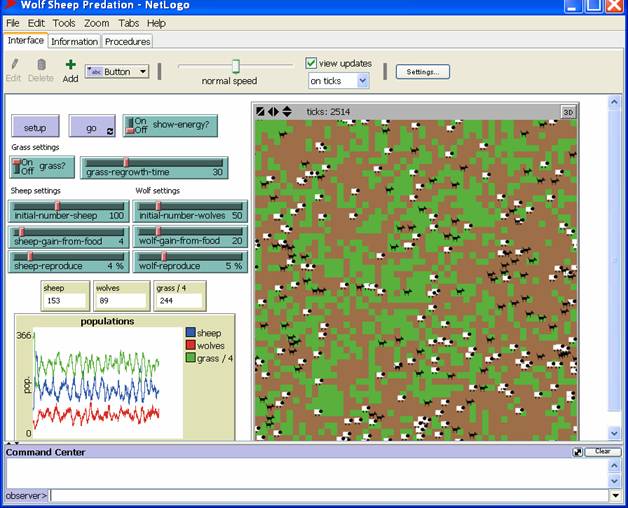Click the populations plot area
Screen dimensions: 628x508
(108, 384)
